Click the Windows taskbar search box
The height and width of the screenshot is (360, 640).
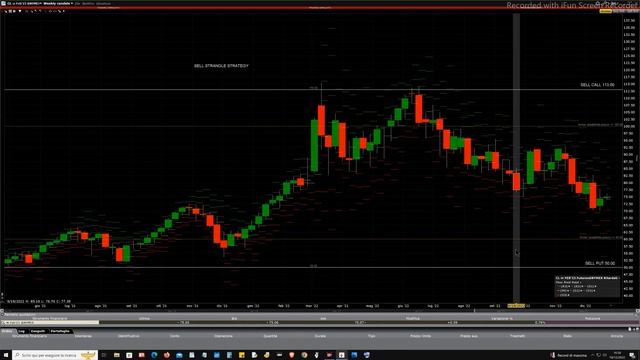55,355
